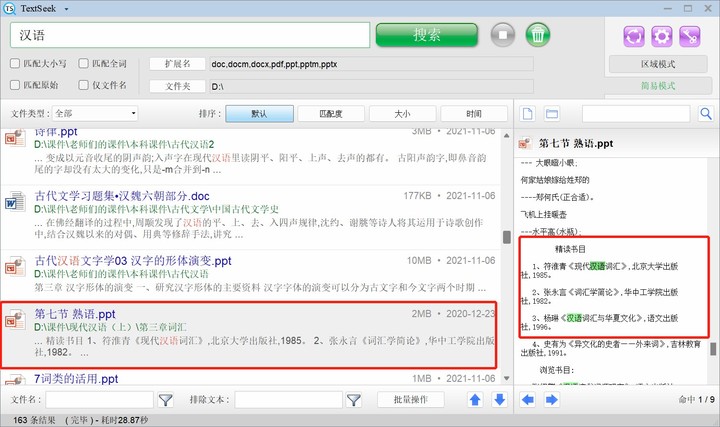Click the open file page icon in preview
This screenshot has height=427, width=720.
point(529,113)
